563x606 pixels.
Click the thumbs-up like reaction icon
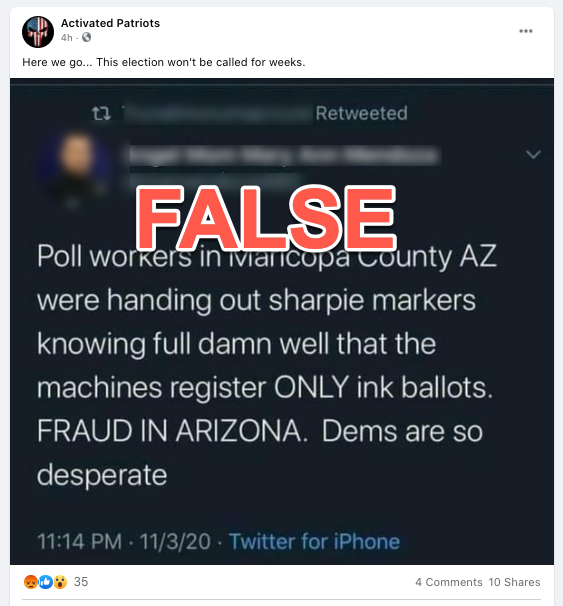46,582
